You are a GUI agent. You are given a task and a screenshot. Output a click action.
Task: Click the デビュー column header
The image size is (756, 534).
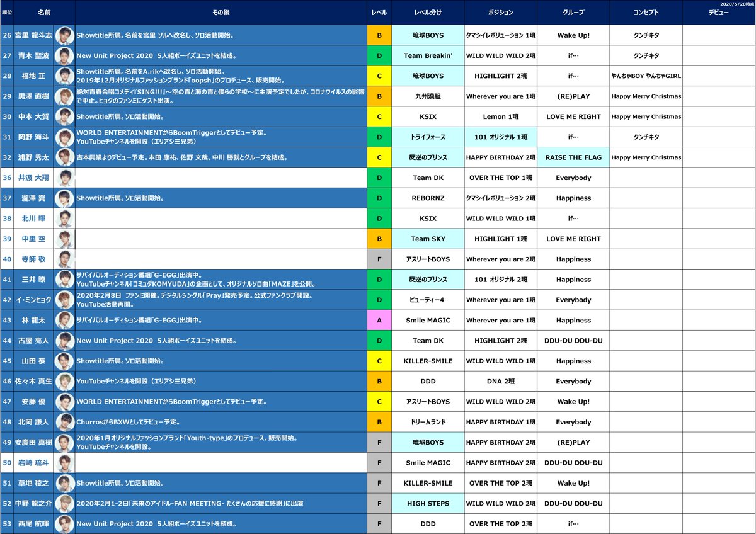pyautogui.click(x=718, y=13)
